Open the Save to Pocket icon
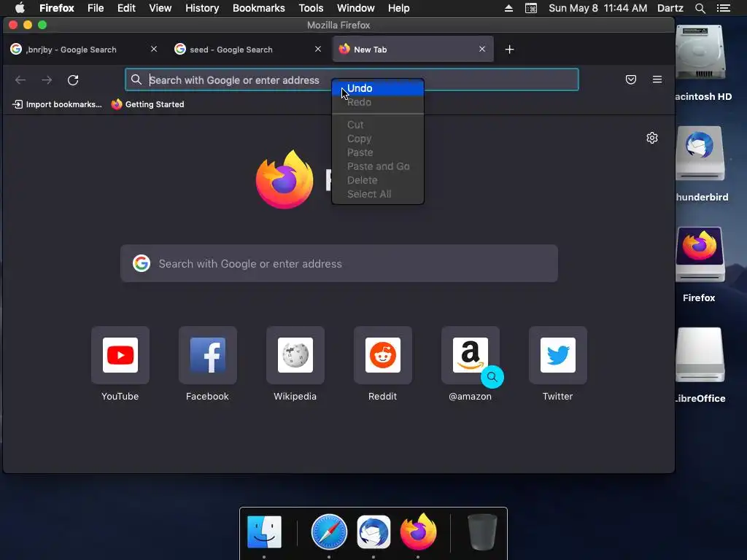Image resolution: width=747 pixels, height=560 pixels. (631, 79)
